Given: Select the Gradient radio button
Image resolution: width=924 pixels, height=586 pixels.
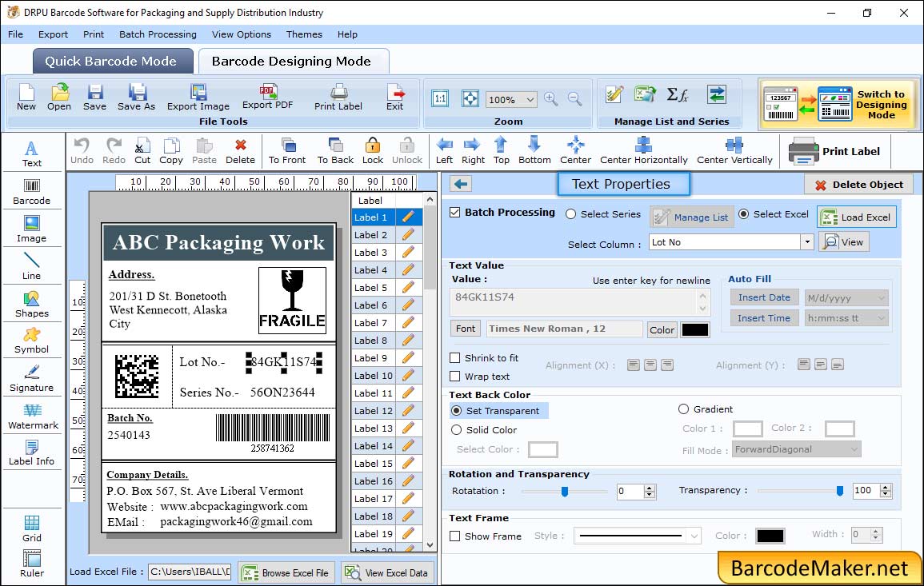Looking at the screenshot, I should coord(683,409).
